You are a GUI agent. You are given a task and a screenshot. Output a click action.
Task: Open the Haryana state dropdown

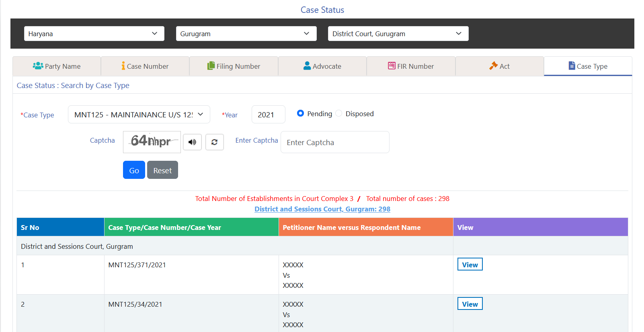coord(94,34)
